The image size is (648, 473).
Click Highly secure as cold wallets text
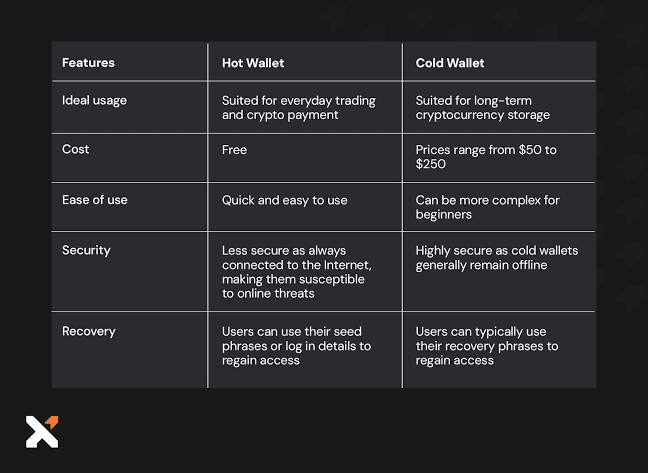pos(497,257)
